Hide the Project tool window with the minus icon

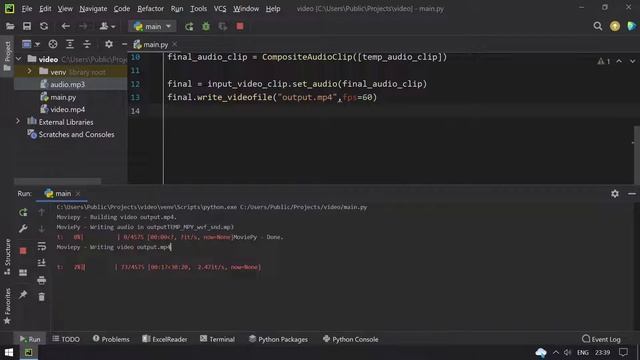pos(124,44)
